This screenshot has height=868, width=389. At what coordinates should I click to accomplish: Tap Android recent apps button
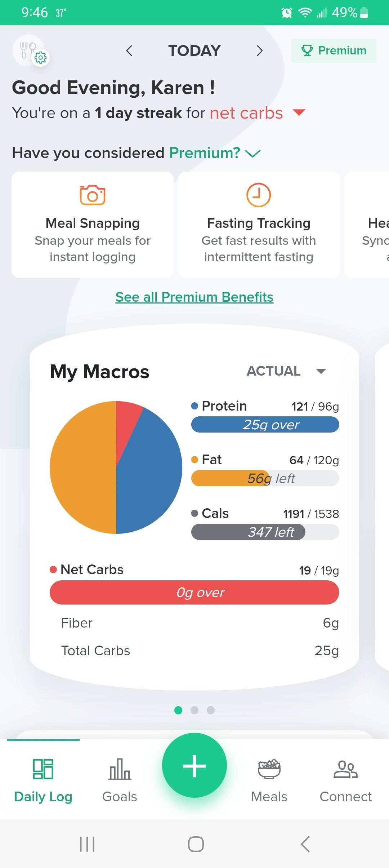[x=87, y=844]
